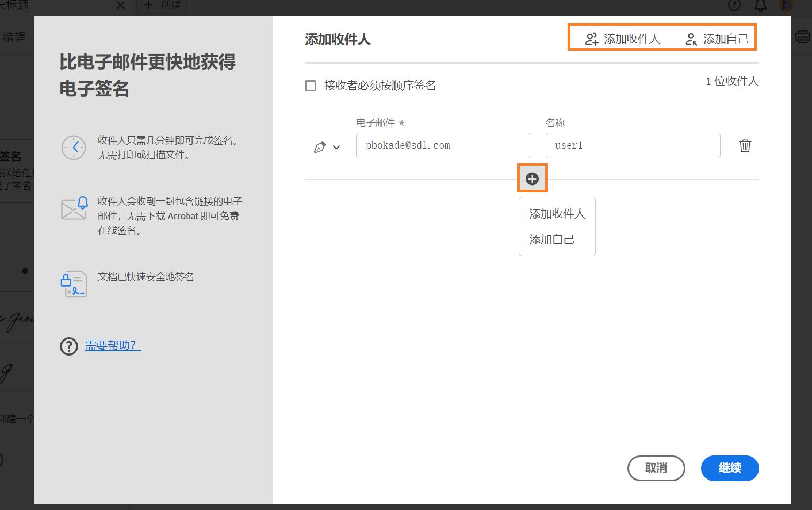The height and width of the screenshot is (510, 812).
Task: Click the 名称 field containing user1
Action: click(x=632, y=145)
